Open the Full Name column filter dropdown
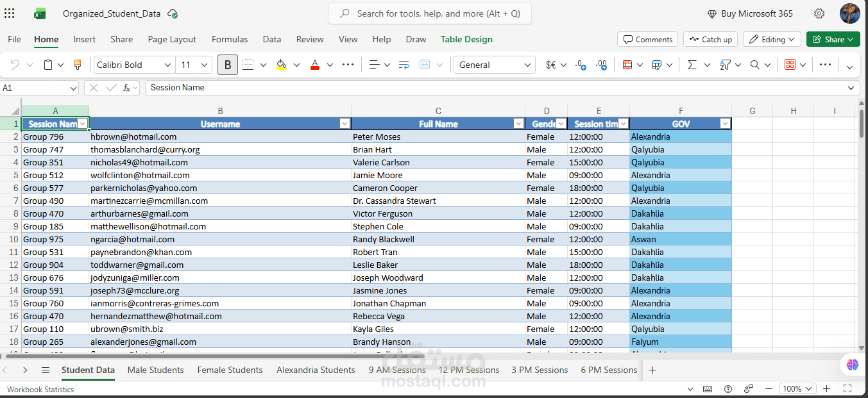Screen dimensions: 868x398 pos(518,124)
